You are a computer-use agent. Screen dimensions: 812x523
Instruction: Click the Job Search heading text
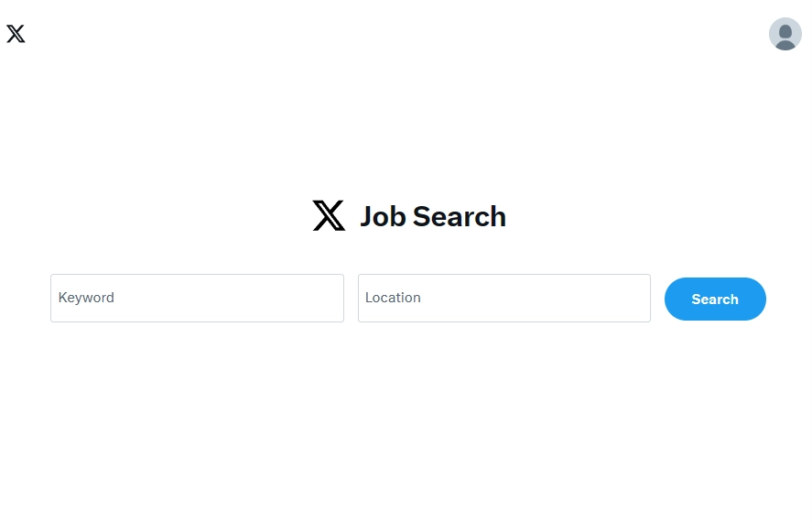[433, 216]
